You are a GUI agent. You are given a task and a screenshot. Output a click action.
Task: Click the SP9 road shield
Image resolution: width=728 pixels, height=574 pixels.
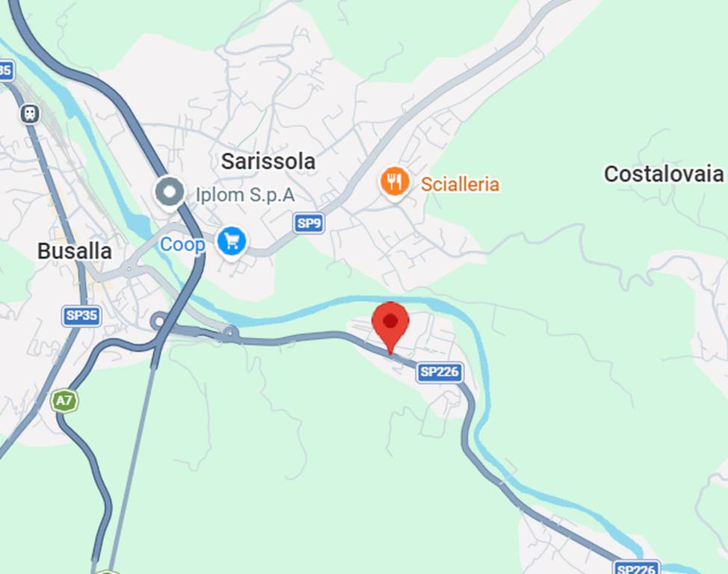pos(309,223)
